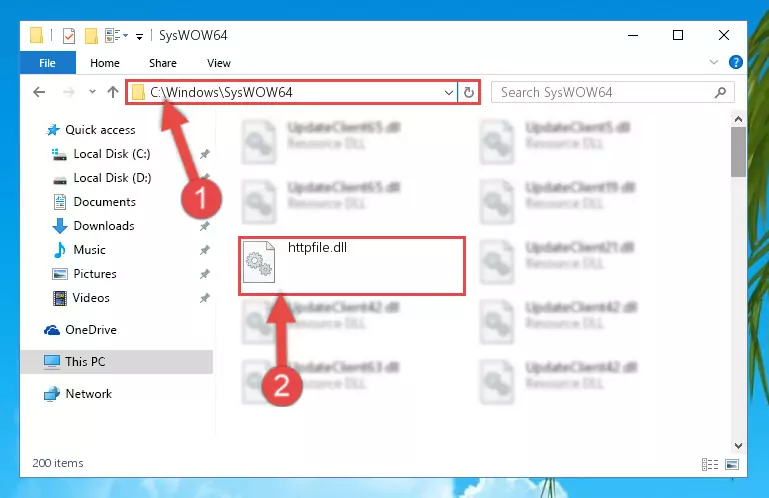Viewport: 769px width, 498px height.
Task: Select OneDrive in navigation pane
Action: [x=91, y=330]
